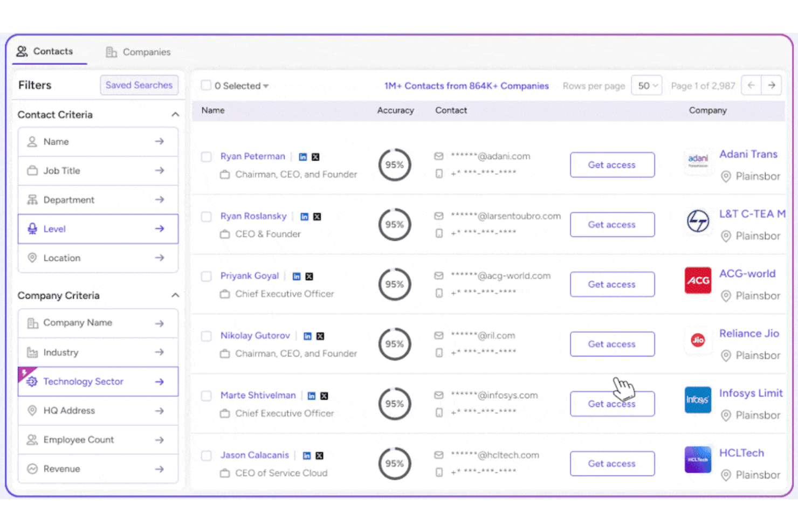Collapse the Company Criteria section

(x=175, y=295)
